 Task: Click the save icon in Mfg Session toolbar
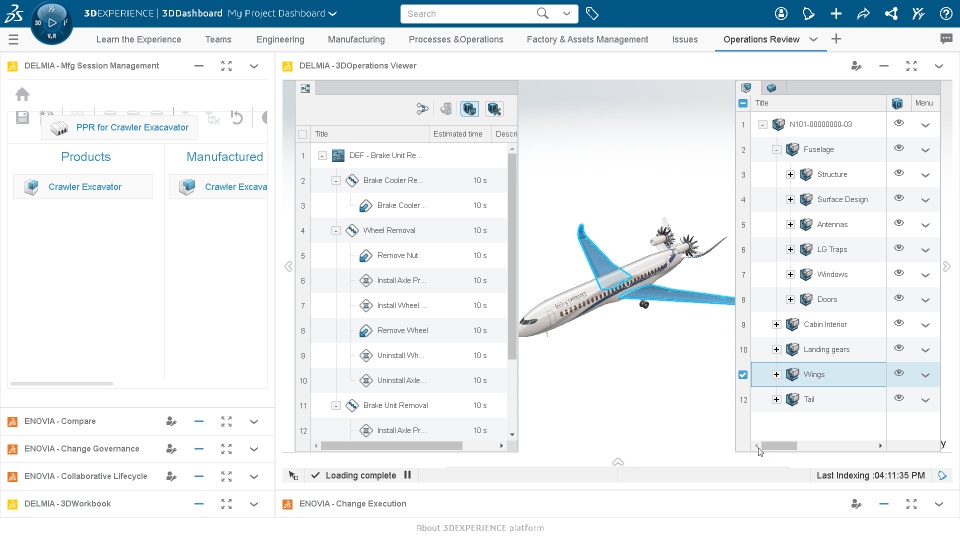(x=23, y=118)
